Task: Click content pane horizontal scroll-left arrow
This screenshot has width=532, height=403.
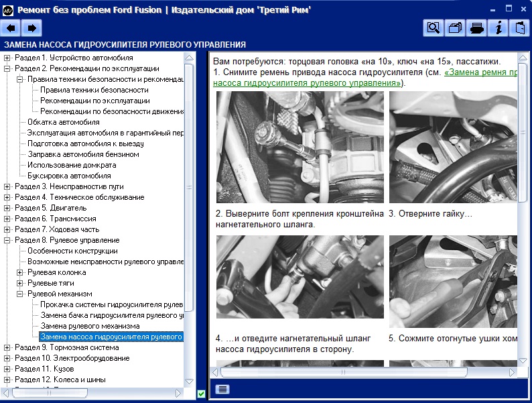Action: click(x=215, y=372)
